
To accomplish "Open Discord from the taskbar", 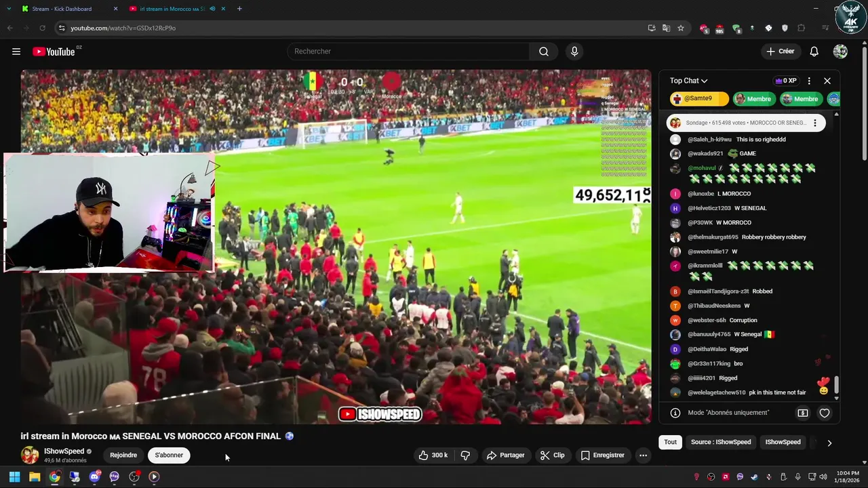I will (x=94, y=477).
